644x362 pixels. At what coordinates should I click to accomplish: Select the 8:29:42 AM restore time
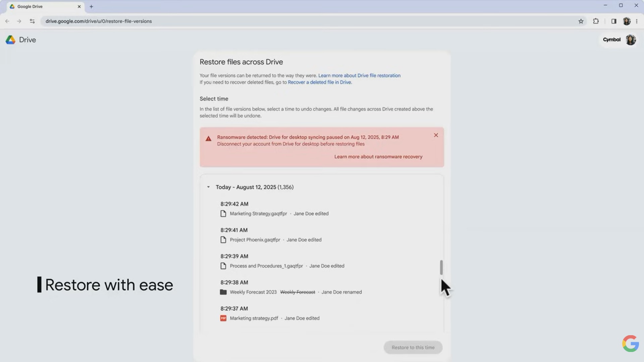pos(234,204)
